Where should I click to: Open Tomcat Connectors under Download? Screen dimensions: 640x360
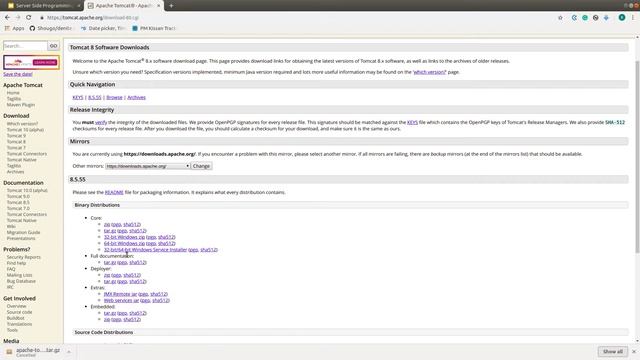pos(27,154)
